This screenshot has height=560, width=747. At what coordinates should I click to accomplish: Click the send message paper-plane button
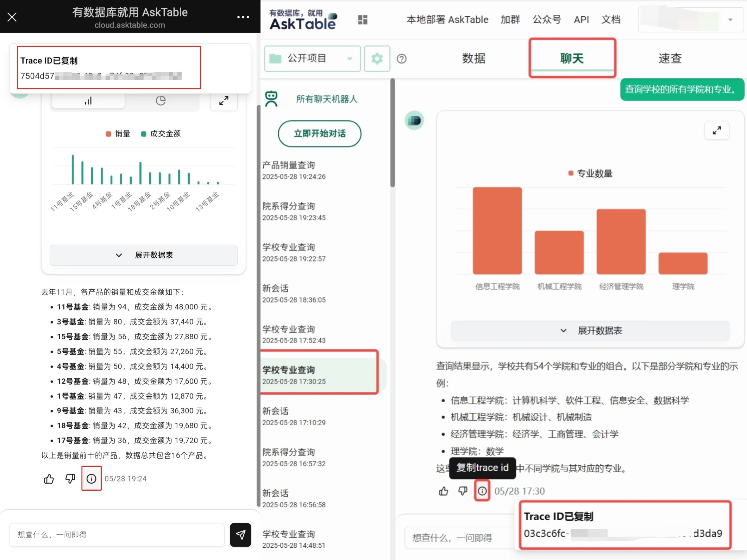pos(240,535)
